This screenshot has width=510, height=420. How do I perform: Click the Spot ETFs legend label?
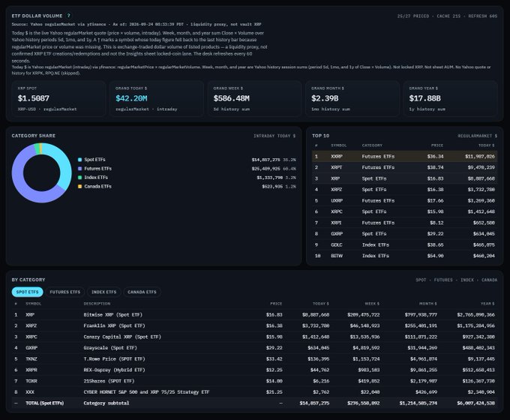(x=94, y=160)
